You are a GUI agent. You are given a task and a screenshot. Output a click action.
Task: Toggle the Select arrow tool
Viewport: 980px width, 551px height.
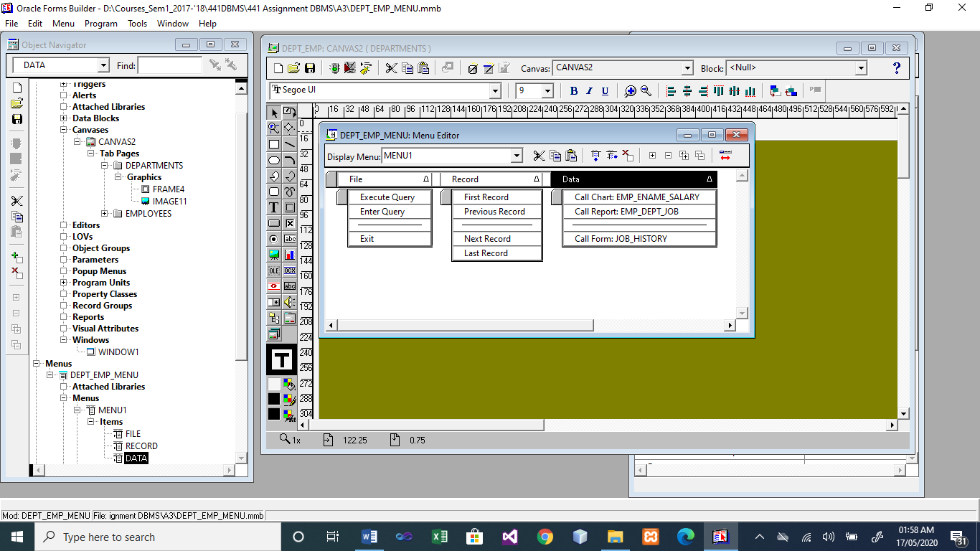coord(274,113)
